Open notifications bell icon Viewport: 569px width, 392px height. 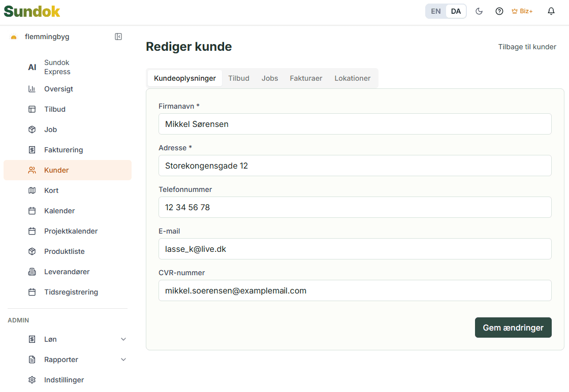click(x=551, y=11)
